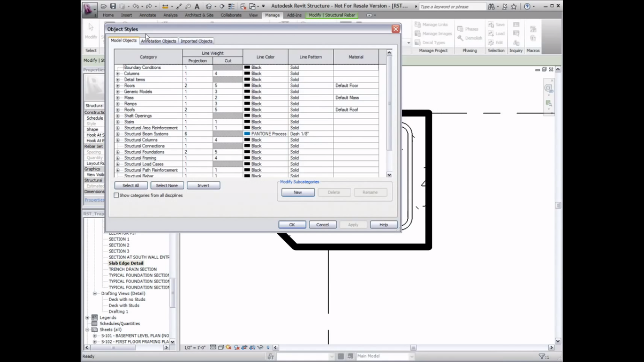Click the keyword search input field

coord(452,7)
